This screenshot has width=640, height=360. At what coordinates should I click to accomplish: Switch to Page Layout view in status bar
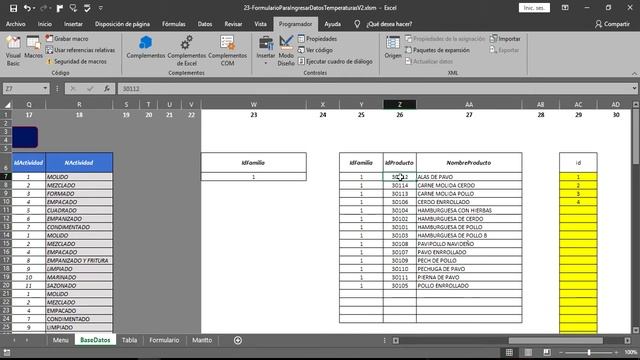point(528,352)
